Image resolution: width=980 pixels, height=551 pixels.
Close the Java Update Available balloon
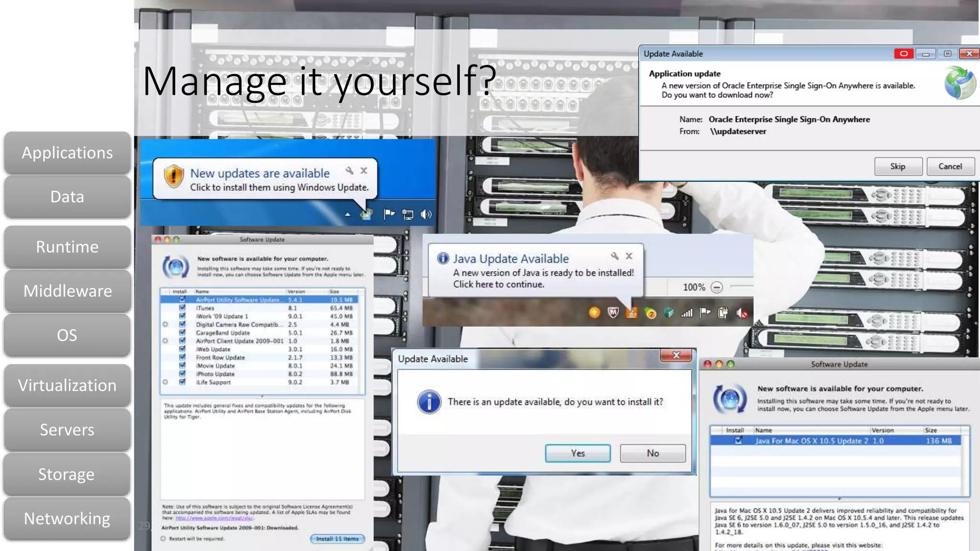(x=629, y=256)
